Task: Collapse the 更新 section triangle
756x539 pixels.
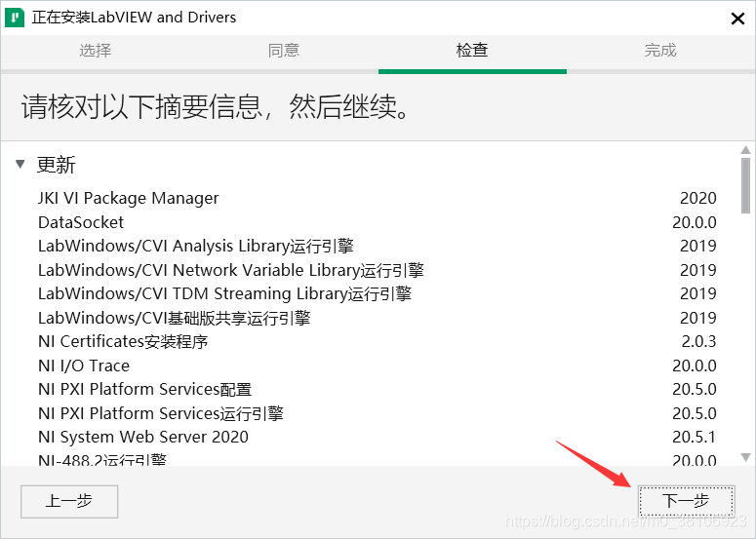Action: pyautogui.click(x=20, y=165)
